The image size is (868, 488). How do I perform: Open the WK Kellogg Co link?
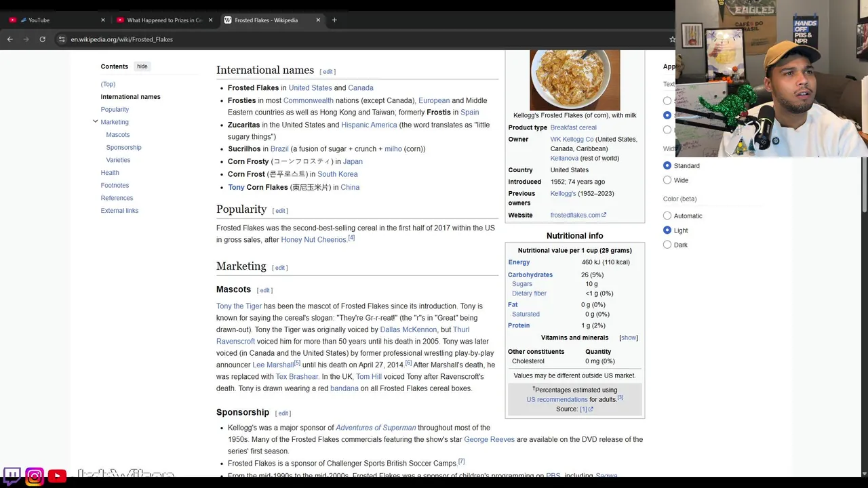point(572,140)
